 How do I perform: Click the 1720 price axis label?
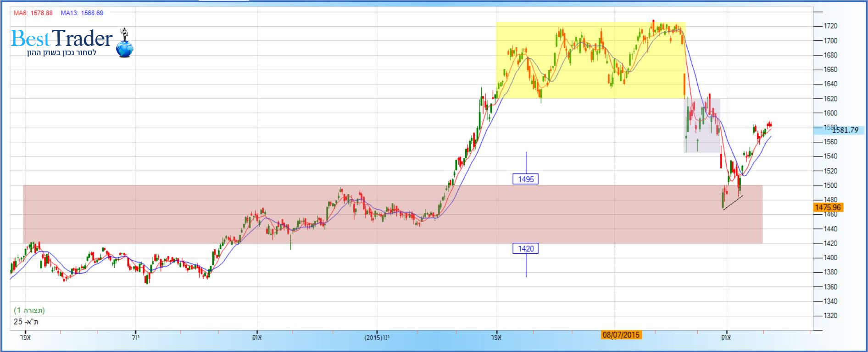[830, 26]
